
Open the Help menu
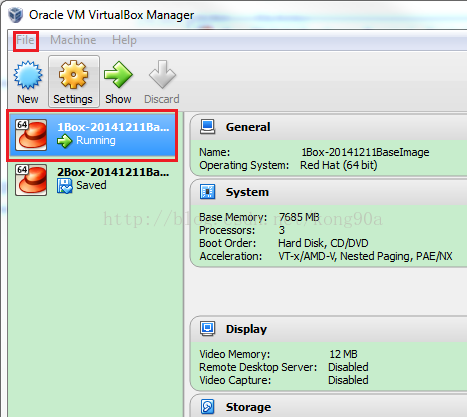click(124, 40)
